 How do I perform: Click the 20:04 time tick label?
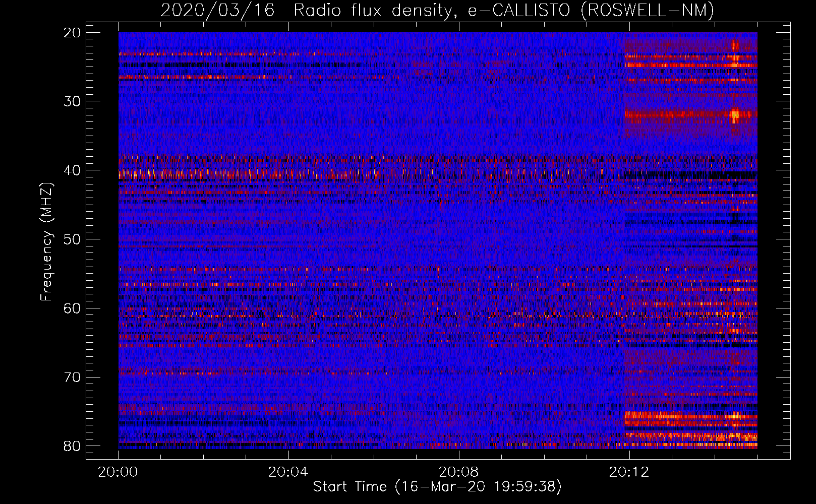pos(288,472)
